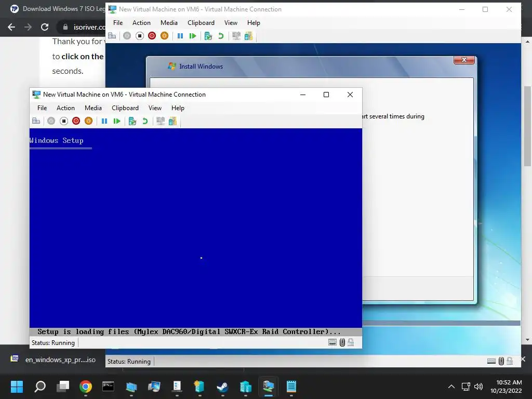Click mouse status icon in front VM window

342,342
